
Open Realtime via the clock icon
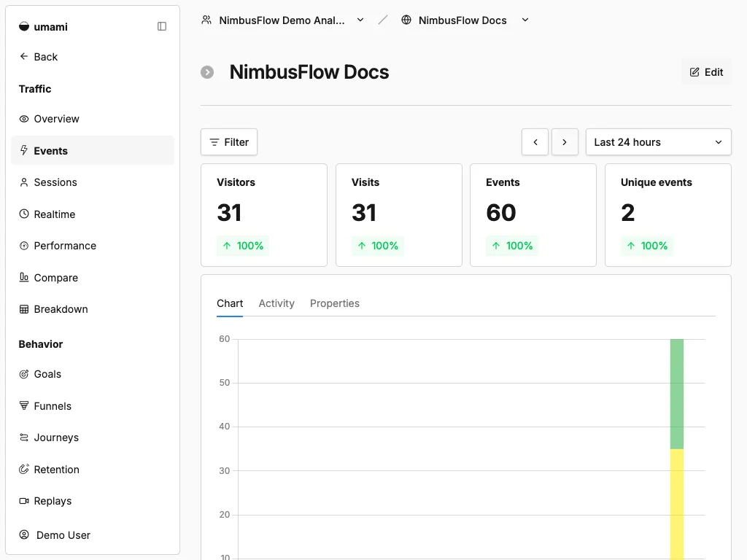point(24,214)
